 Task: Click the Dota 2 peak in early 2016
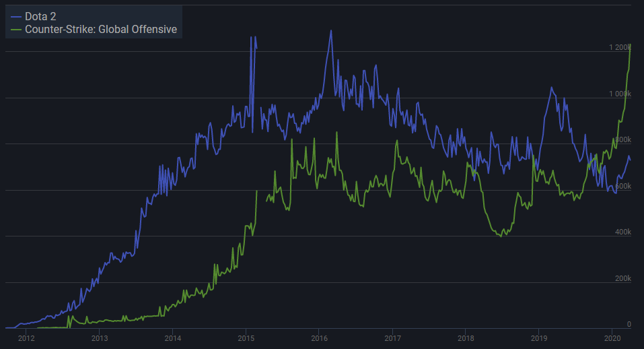coord(330,31)
